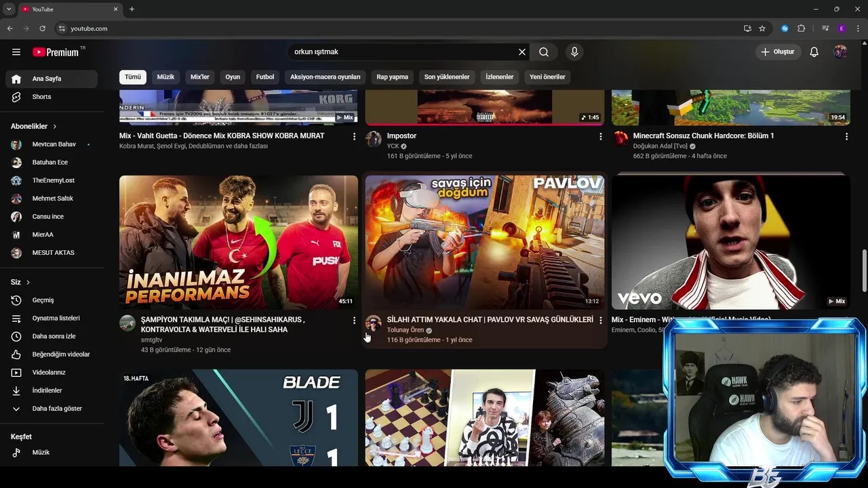
Task: Open the smtgltv channel avatar
Action: click(x=127, y=323)
